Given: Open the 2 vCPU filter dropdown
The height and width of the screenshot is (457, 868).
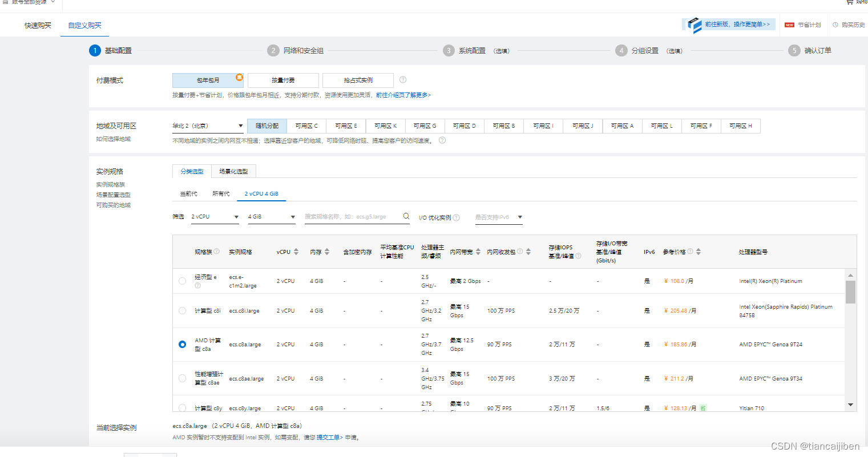Looking at the screenshot, I should tap(215, 217).
